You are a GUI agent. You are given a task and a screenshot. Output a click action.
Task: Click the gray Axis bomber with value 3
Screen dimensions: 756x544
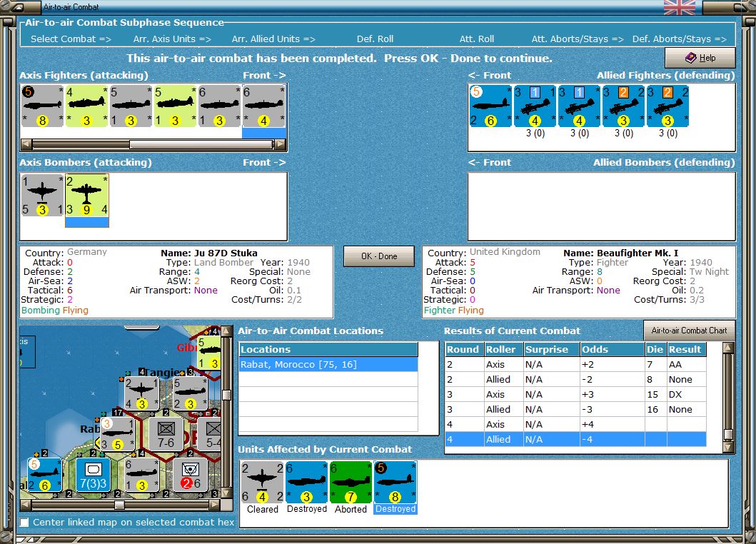pyautogui.click(x=42, y=195)
